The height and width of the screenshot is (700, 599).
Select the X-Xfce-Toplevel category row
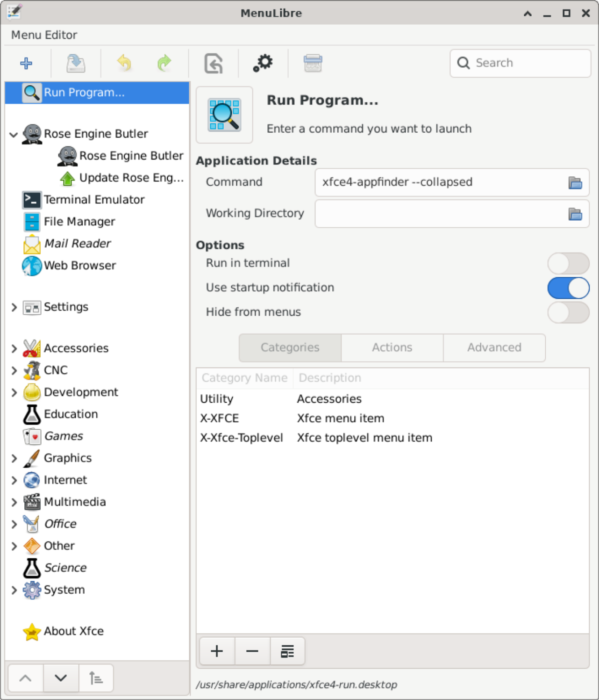pyautogui.click(x=392, y=438)
